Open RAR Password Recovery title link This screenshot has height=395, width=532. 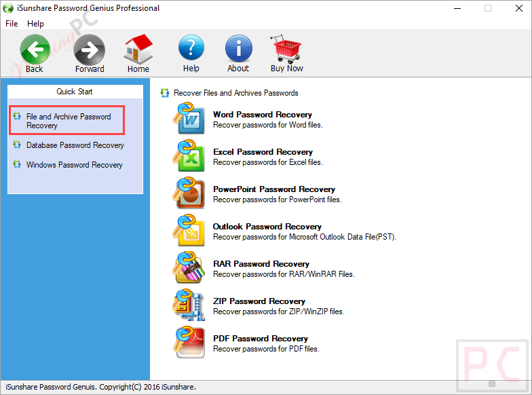pos(261,264)
